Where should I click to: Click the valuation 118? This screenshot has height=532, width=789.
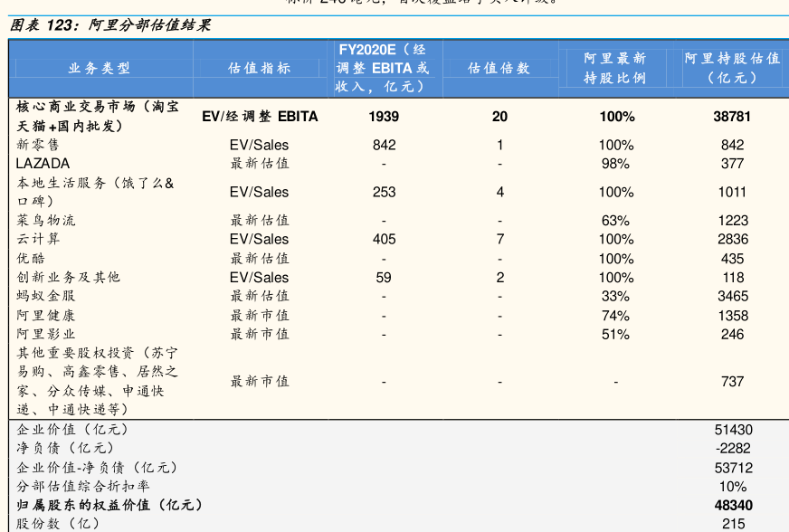coord(733,278)
